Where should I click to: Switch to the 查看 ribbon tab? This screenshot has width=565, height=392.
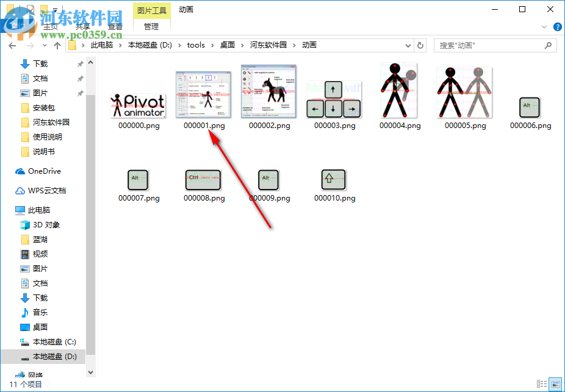(115, 26)
